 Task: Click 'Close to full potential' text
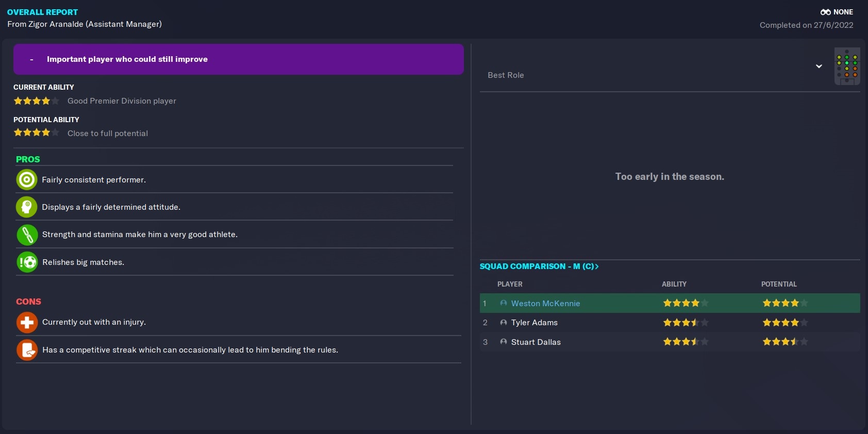pyautogui.click(x=108, y=133)
